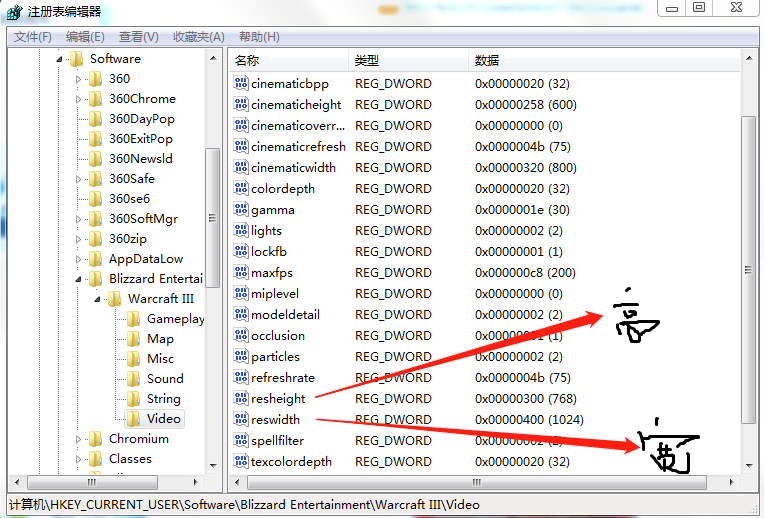Image resolution: width=764 pixels, height=518 pixels.
Task: Sort by the 名称 column header
Action: (x=288, y=60)
